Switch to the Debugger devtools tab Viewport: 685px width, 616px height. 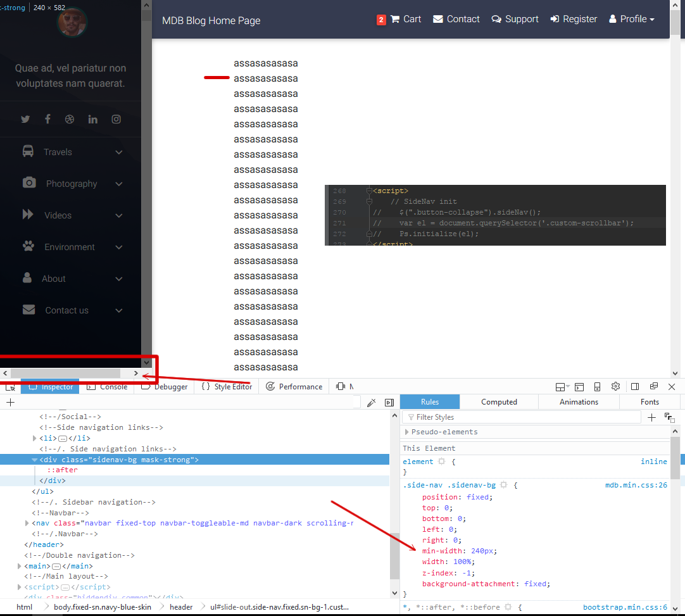165,387
